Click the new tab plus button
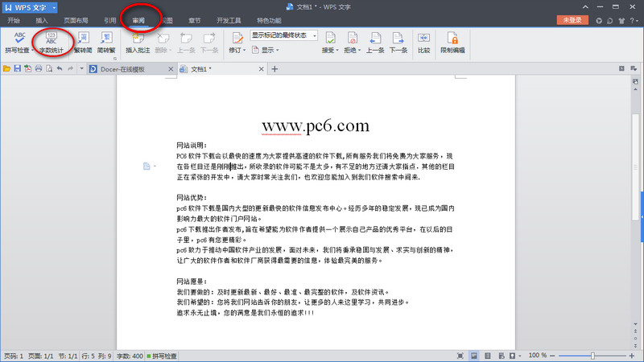Image resolution: width=644 pixels, height=362 pixels. tap(275, 69)
